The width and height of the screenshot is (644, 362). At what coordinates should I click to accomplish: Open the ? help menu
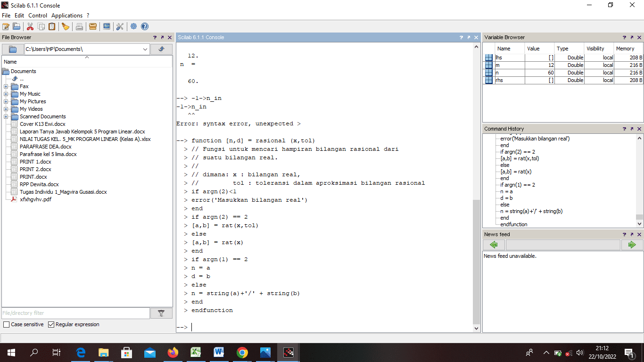pyautogui.click(x=88, y=16)
